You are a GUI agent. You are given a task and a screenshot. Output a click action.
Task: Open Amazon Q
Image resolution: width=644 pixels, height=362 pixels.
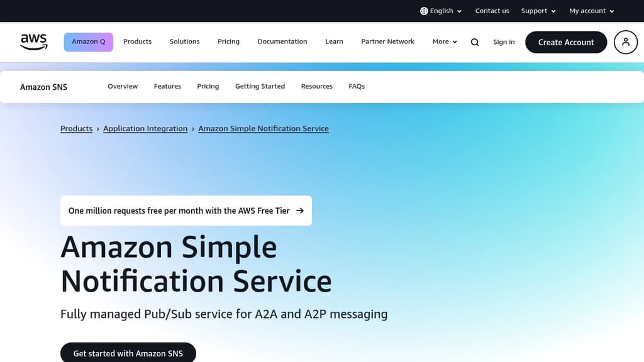tap(88, 42)
